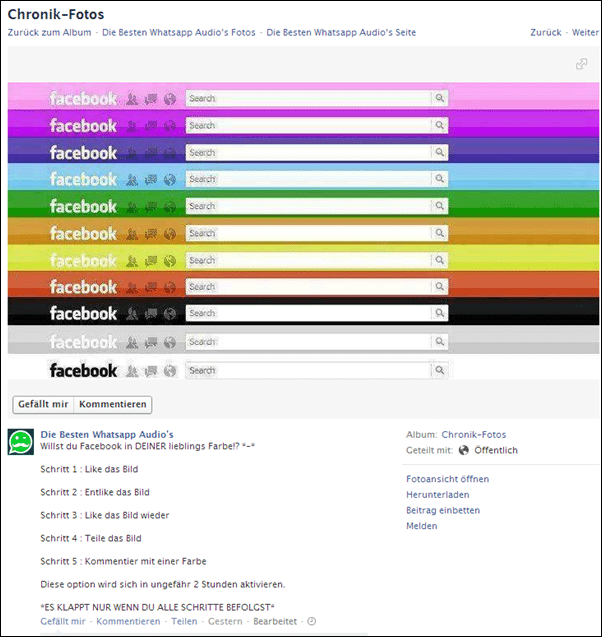The height and width of the screenshot is (637, 602).
Task: Click the text 'Schritt 3 : Like das Bild wieder'
Action: [x=105, y=515]
